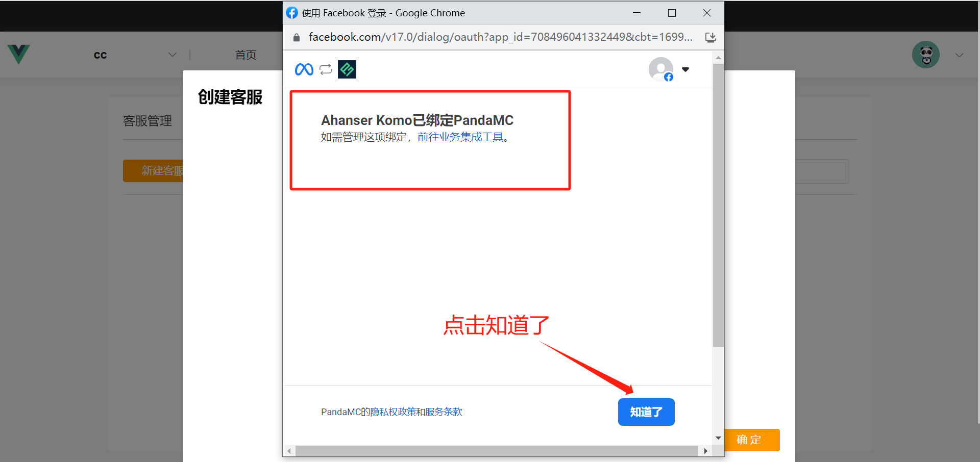Click the Meta logo icon
The width and height of the screenshot is (980, 462).
[304, 69]
